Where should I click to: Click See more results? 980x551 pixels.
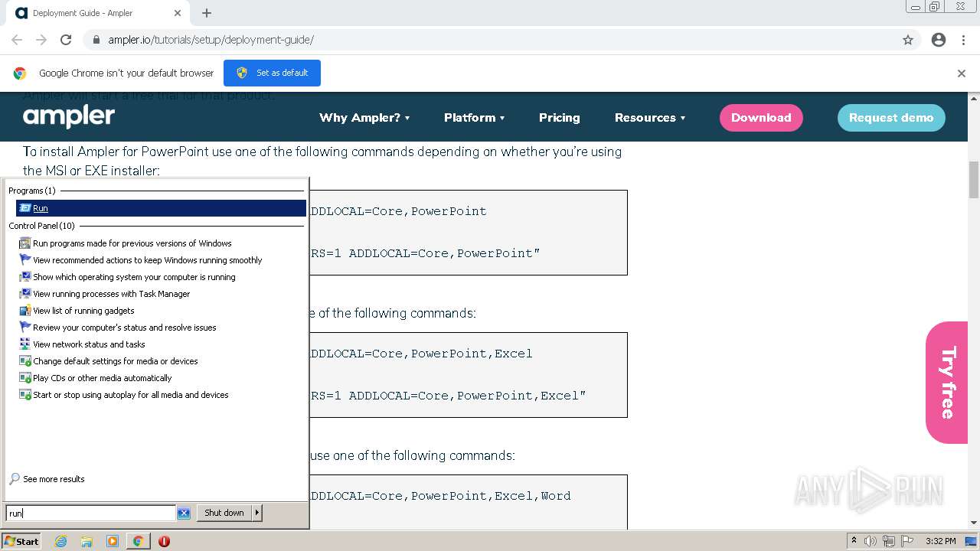pos(47,479)
